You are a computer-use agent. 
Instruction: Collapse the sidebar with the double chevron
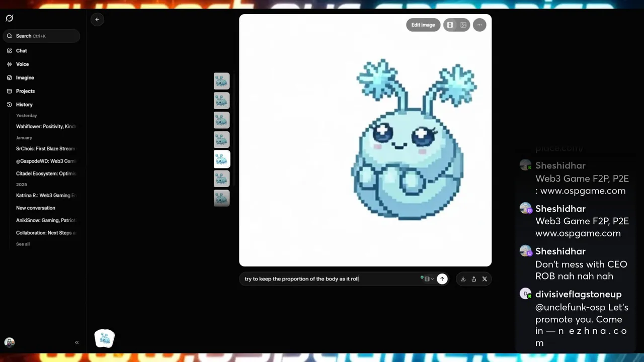pyautogui.click(x=76, y=342)
